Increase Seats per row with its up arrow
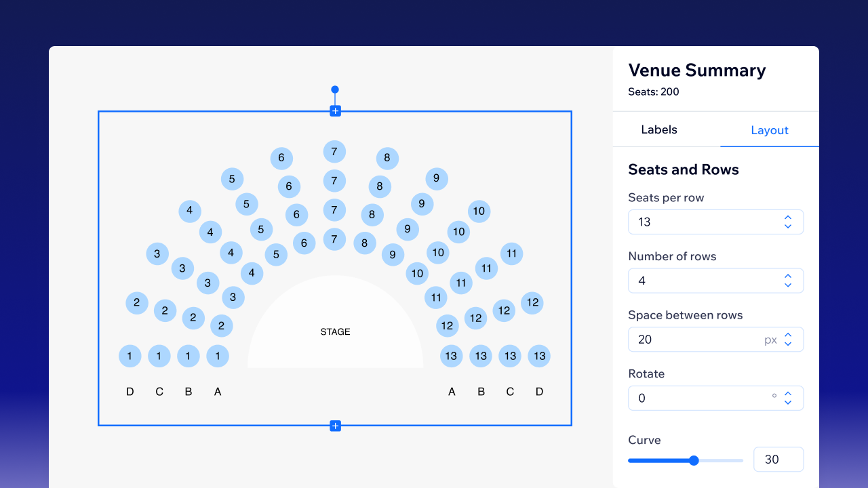Image resolution: width=868 pixels, height=488 pixels. 788,218
